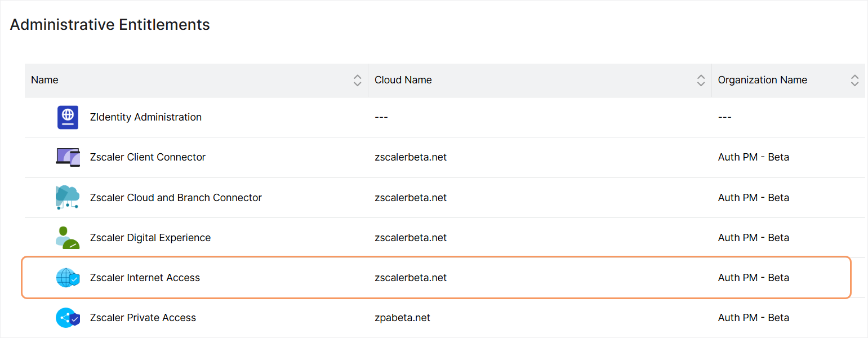This screenshot has width=868, height=338.
Task: Sort by Organization Name arrows
Action: (x=854, y=80)
